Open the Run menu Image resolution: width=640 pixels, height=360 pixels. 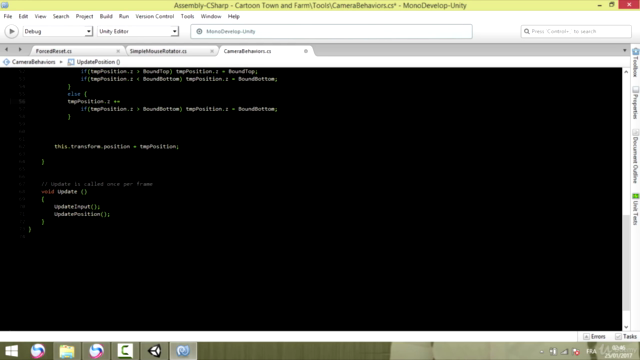click(124, 16)
